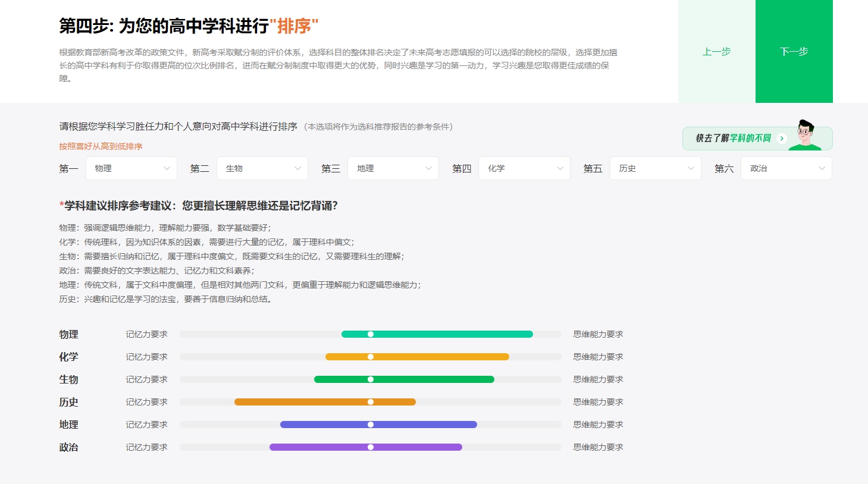Click the 地理 blue slider handle
Screen dimensions: 868x484
pyautogui.click(x=370, y=425)
